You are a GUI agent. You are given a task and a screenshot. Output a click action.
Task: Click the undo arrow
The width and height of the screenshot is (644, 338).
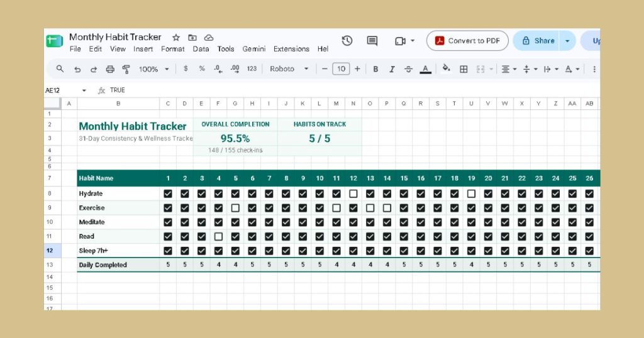(x=77, y=69)
